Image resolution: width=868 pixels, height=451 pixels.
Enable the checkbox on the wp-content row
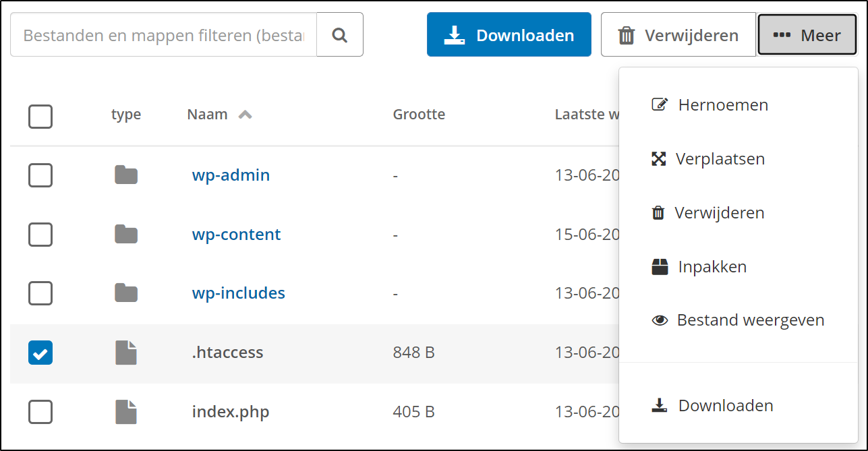tap(40, 234)
